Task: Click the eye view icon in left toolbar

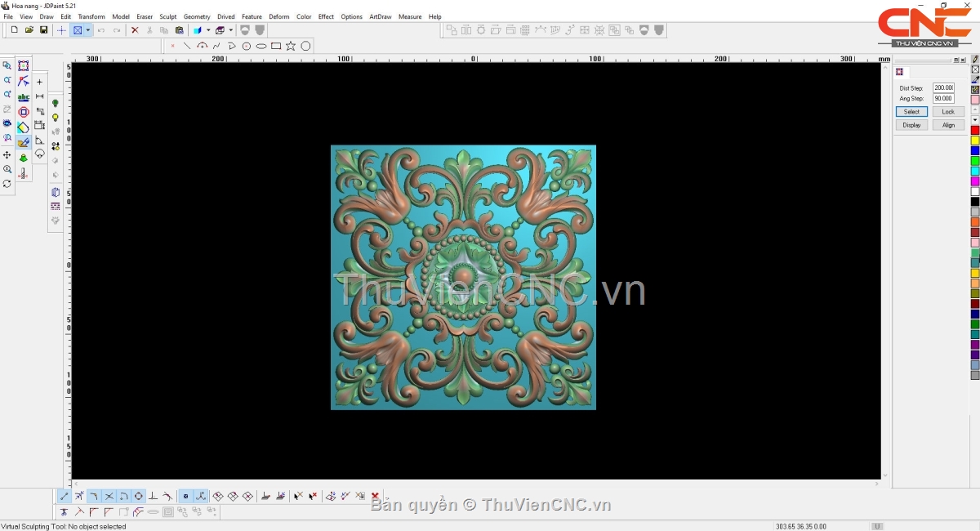Action: pyautogui.click(x=7, y=124)
